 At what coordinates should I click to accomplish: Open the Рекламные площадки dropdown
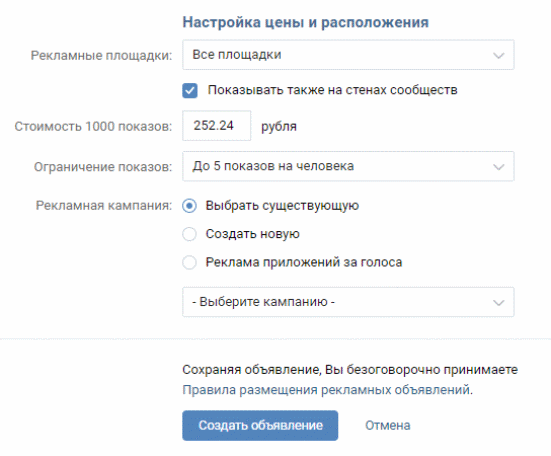point(348,55)
